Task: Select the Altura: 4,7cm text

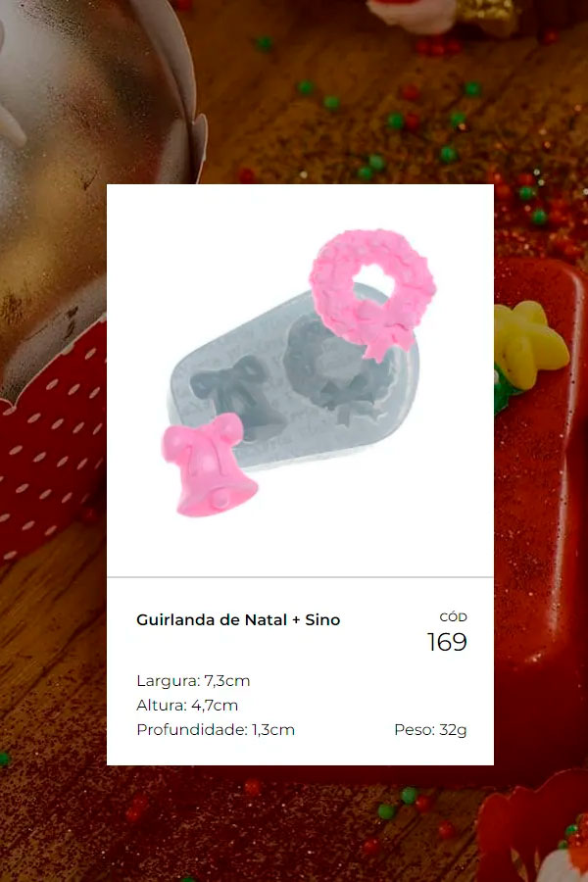Action: 187,705
